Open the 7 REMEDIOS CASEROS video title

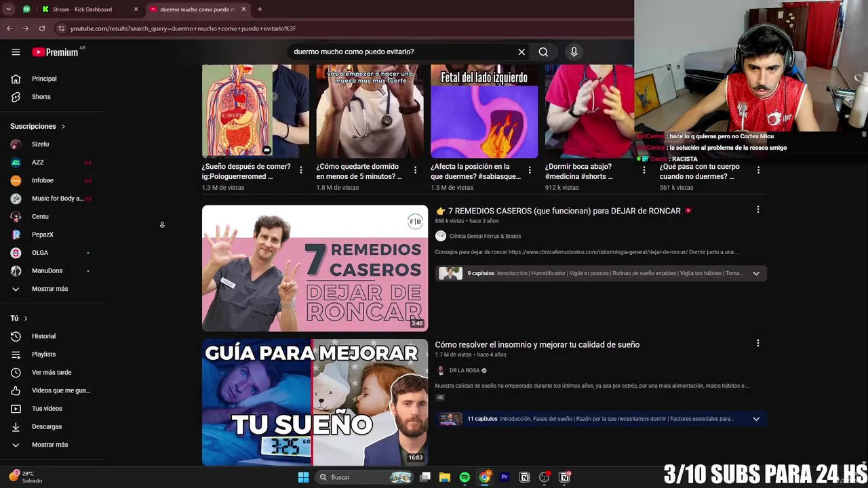(x=564, y=211)
